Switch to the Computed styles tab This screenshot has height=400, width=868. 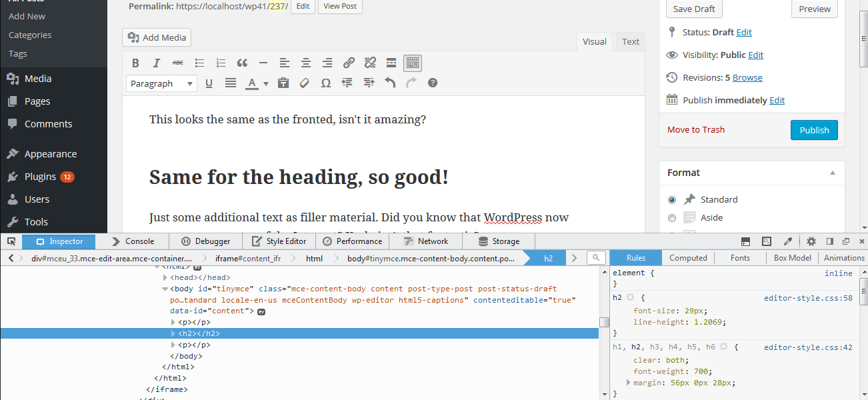tap(688, 258)
